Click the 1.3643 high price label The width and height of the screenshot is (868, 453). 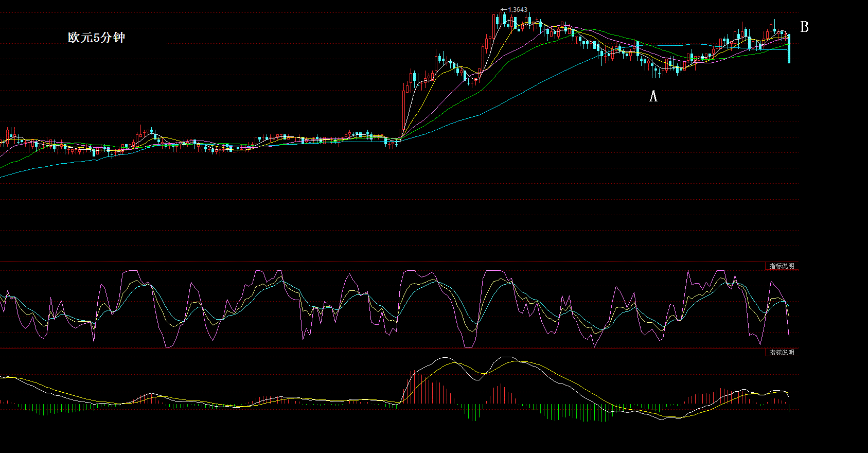[517, 10]
